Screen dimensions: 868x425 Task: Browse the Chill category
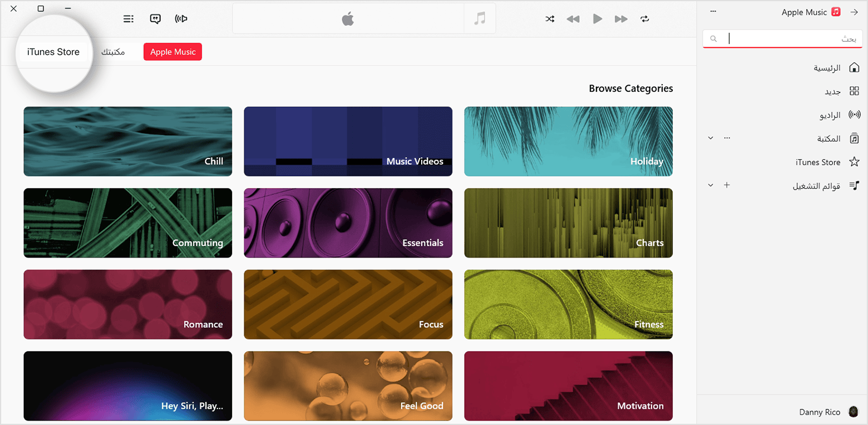tap(127, 141)
